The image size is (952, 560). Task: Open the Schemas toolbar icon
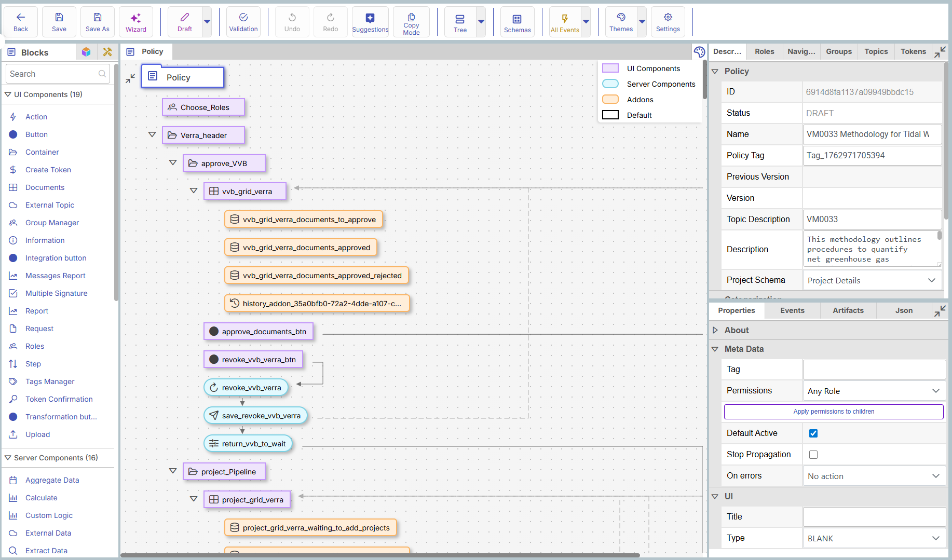[x=517, y=22]
